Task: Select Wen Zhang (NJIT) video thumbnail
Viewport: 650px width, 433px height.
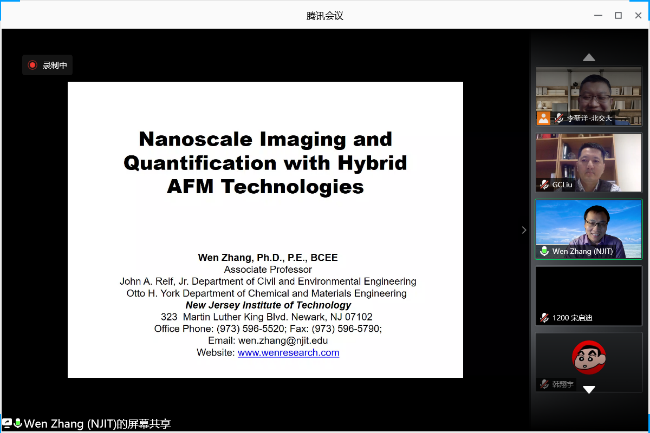Action: (x=588, y=228)
